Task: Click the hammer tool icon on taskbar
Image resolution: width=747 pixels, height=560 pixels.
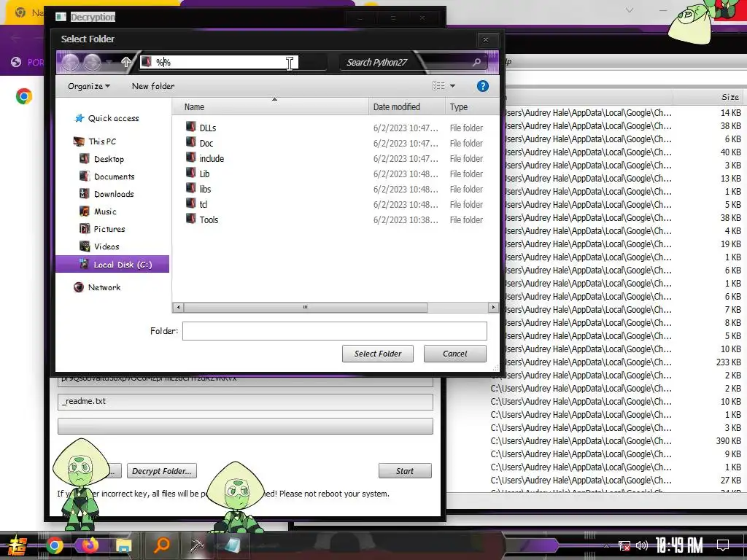Action: (197, 545)
